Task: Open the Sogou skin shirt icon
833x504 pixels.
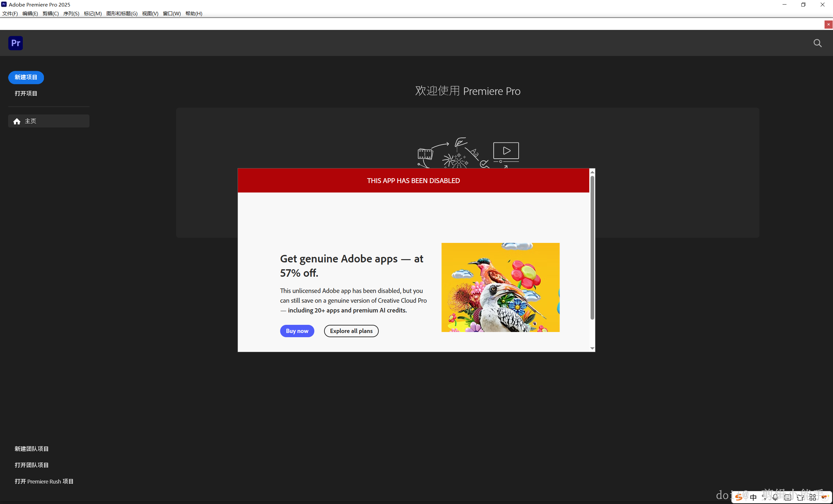Action: tap(800, 497)
